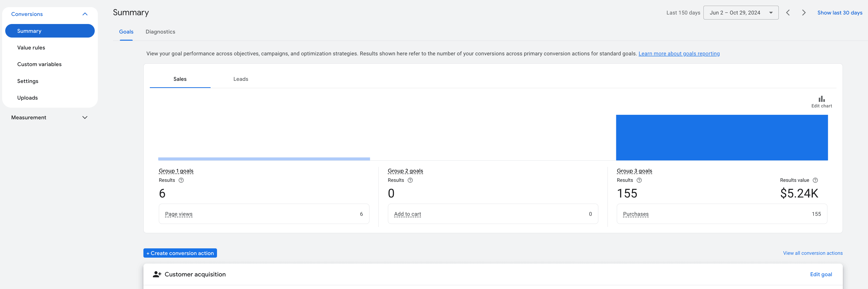Image resolution: width=868 pixels, height=289 pixels.
Task: Open the Edit chart options
Action: [x=821, y=101]
